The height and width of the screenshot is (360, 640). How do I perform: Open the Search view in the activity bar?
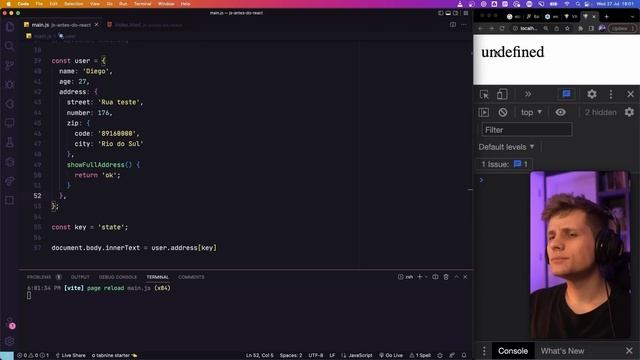pyautogui.click(x=10, y=46)
